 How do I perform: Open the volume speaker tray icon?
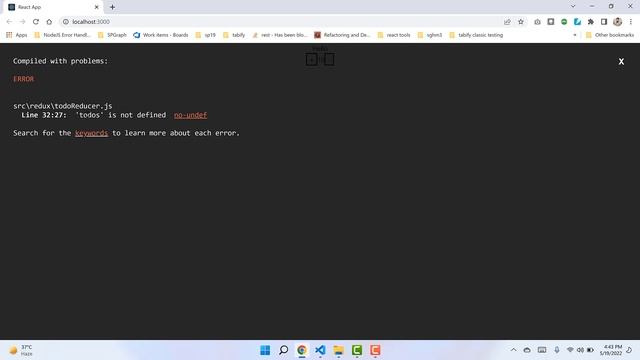tap(580, 350)
